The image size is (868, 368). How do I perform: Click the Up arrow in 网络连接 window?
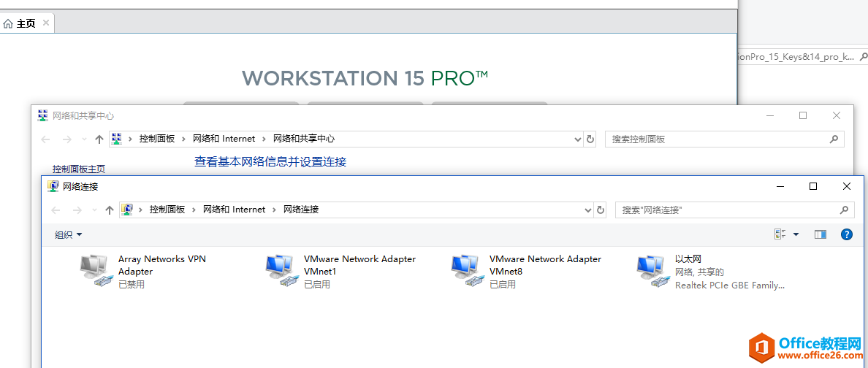click(x=110, y=210)
